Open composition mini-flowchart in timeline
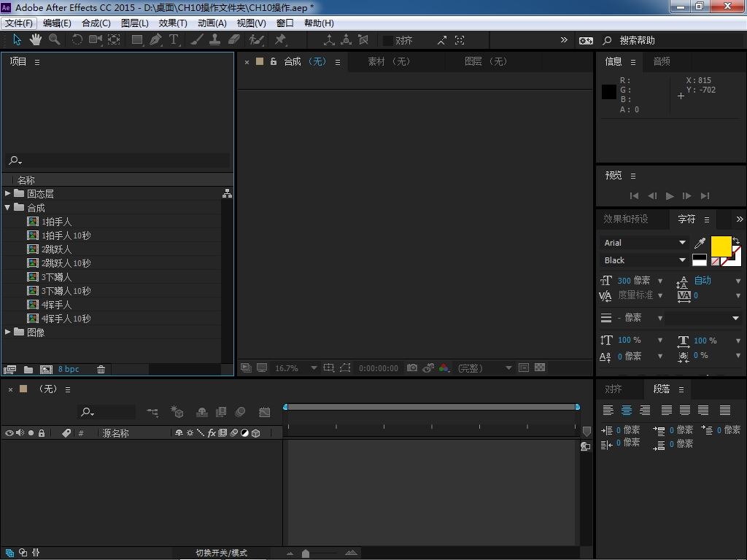Screen dimensions: 747x560 point(152,412)
